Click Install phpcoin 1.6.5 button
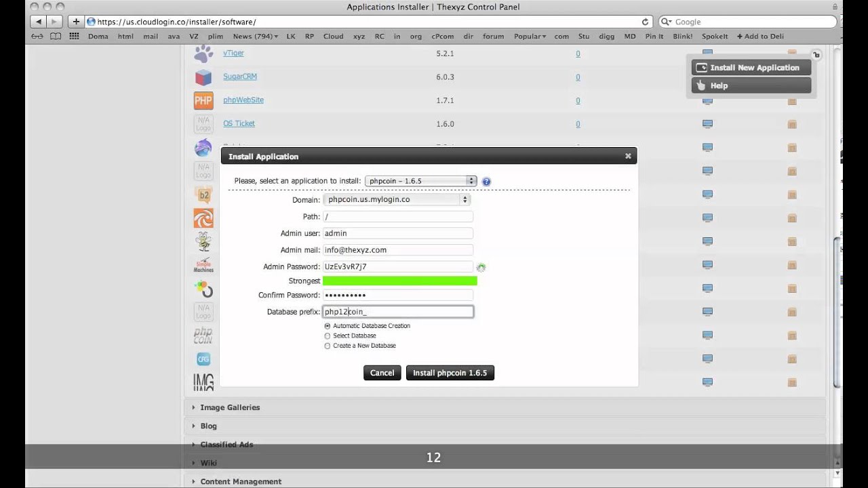This screenshot has height=488, width=868. coord(450,373)
